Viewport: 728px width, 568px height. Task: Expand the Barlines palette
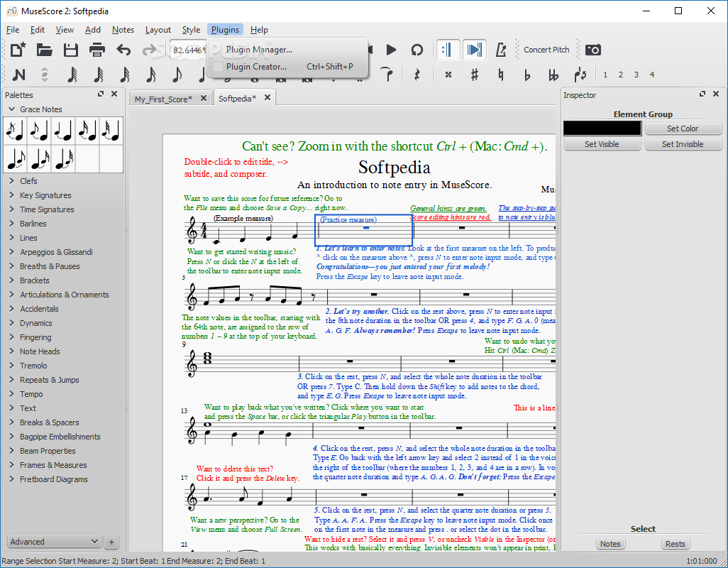point(12,224)
